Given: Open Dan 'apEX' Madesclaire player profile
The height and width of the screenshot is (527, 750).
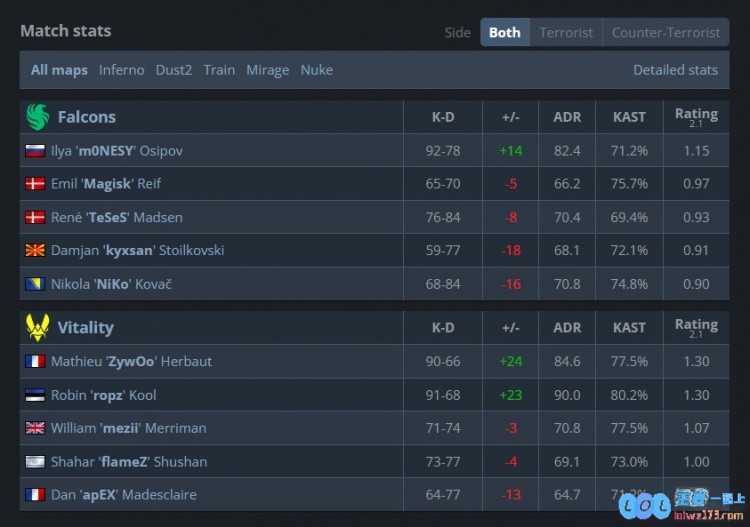Looking at the screenshot, I should point(123,495).
